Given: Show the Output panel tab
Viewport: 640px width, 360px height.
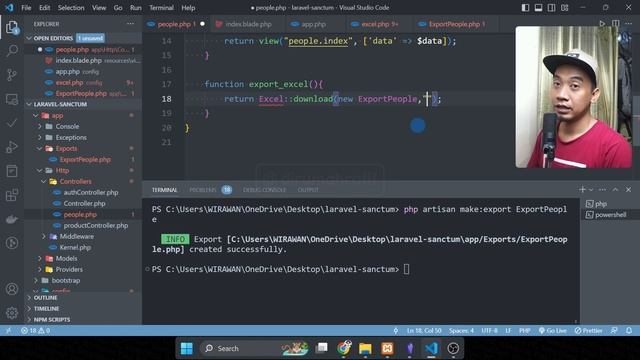Looking at the screenshot, I should (308, 190).
